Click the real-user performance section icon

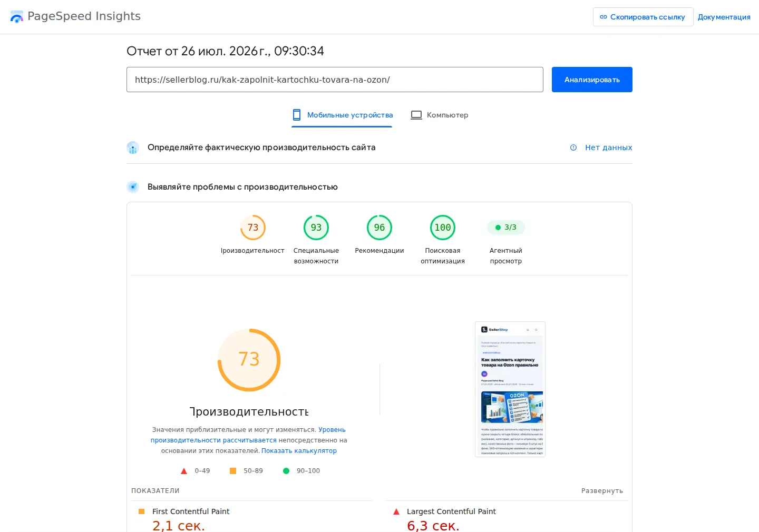pyautogui.click(x=133, y=147)
